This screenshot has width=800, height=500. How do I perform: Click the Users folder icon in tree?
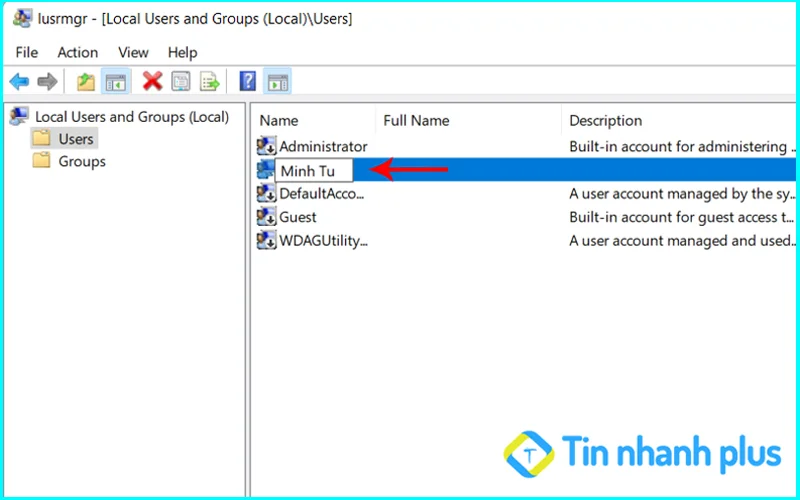point(41,138)
